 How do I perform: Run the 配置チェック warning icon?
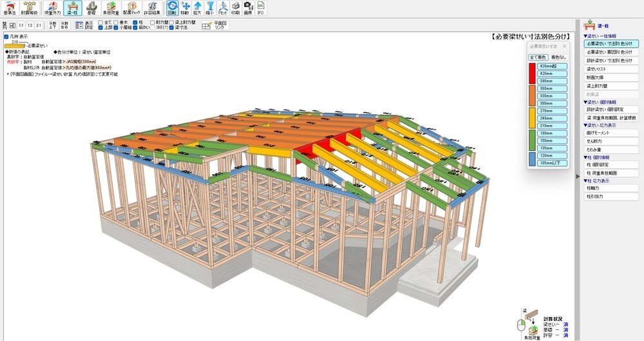click(x=132, y=8)
